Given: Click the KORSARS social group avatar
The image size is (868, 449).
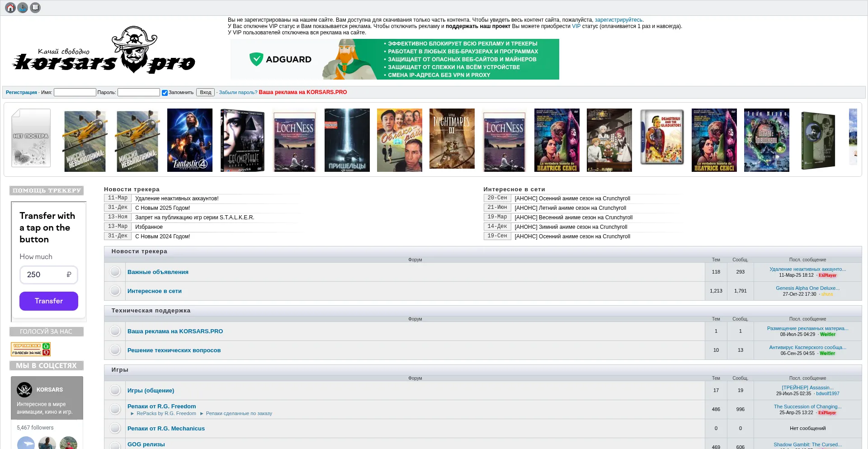Looking at the screenshot, I should (x=24, y=389).
